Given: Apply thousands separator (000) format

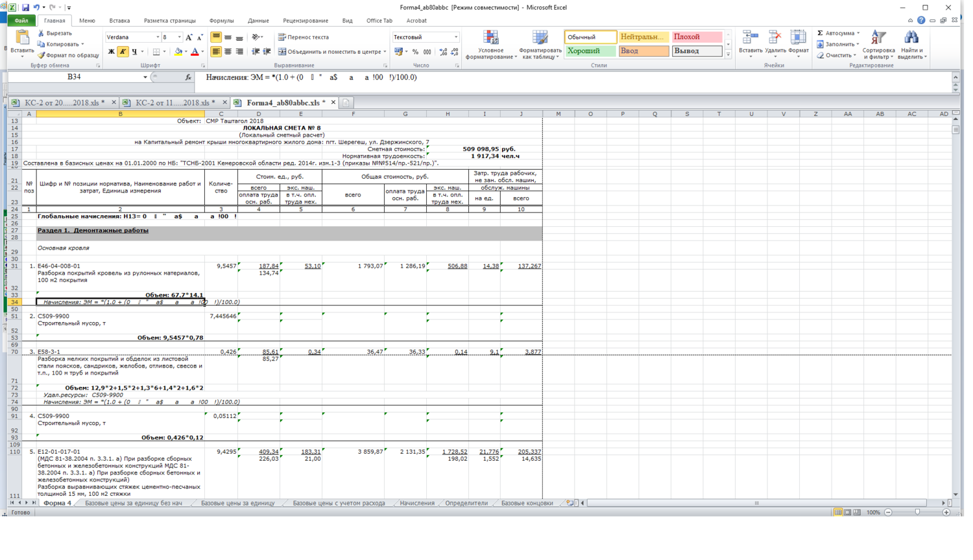Looking at the screenshot, I should pyautogui.click(x=427, y=52).
